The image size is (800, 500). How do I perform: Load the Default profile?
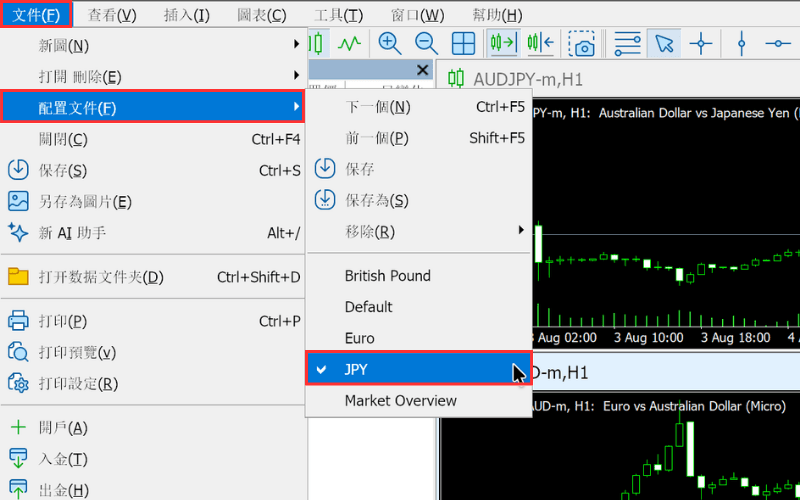[x=418, y=307]
